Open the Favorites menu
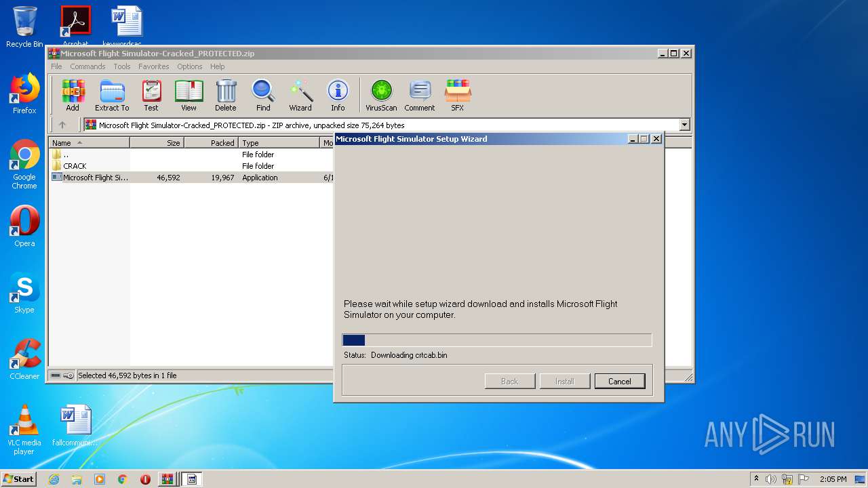This screenshot has height=488, width=868. point(154,66)
